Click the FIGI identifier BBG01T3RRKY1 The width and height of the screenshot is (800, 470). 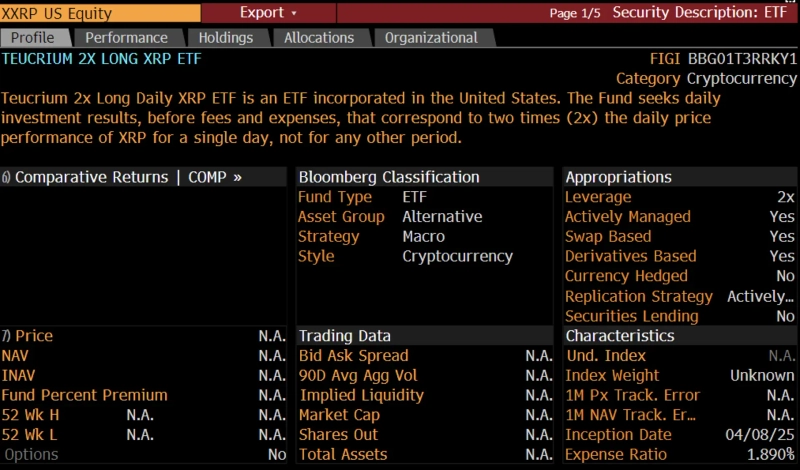tap(742, 59)
